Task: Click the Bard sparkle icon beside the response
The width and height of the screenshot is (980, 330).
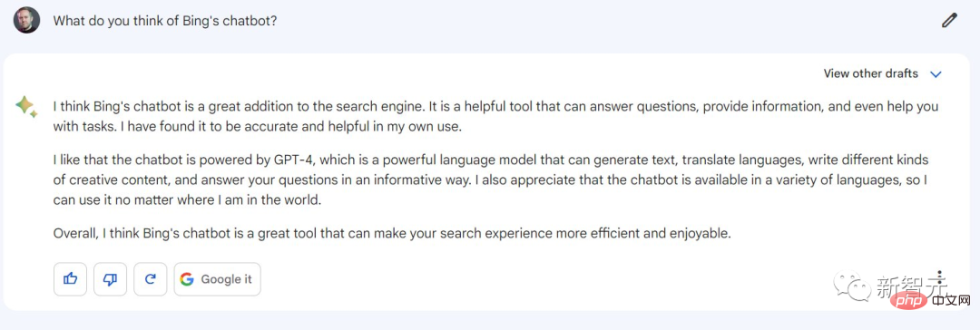Action: (26, 106)
